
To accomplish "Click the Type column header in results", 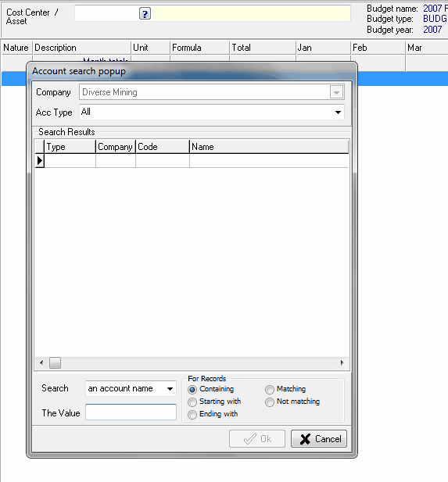I will [70, 147].
